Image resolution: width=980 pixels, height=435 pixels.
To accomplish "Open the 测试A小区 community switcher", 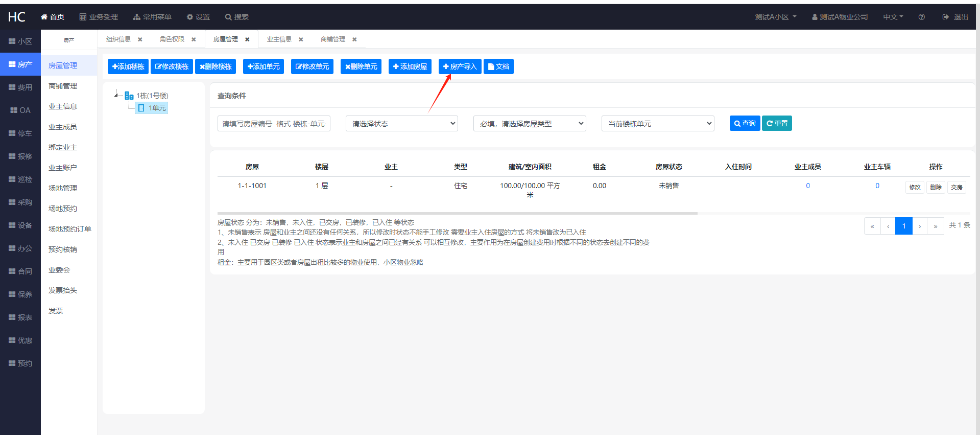I will click(x=775, y=17).
